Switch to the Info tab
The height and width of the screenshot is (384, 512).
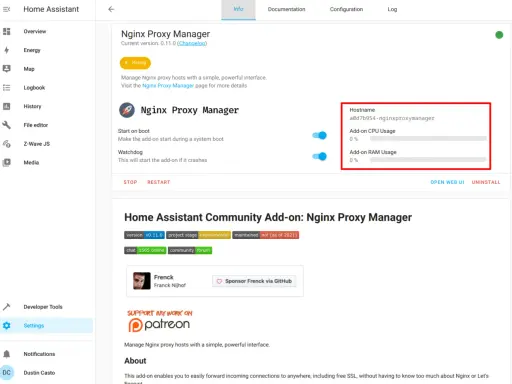coord(238,9)
